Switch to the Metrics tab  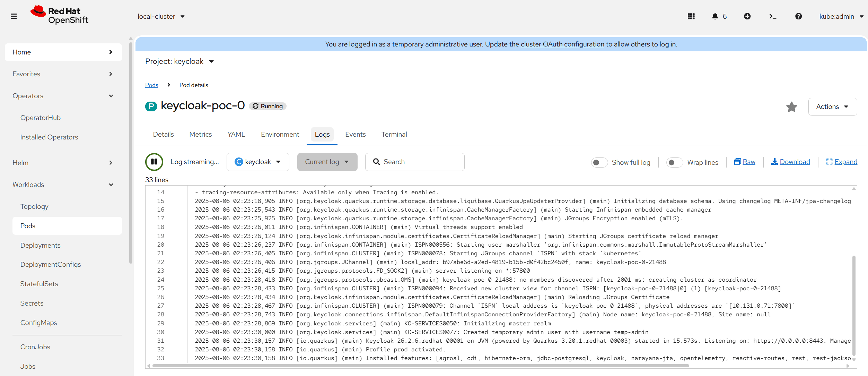tap(201, 134)
